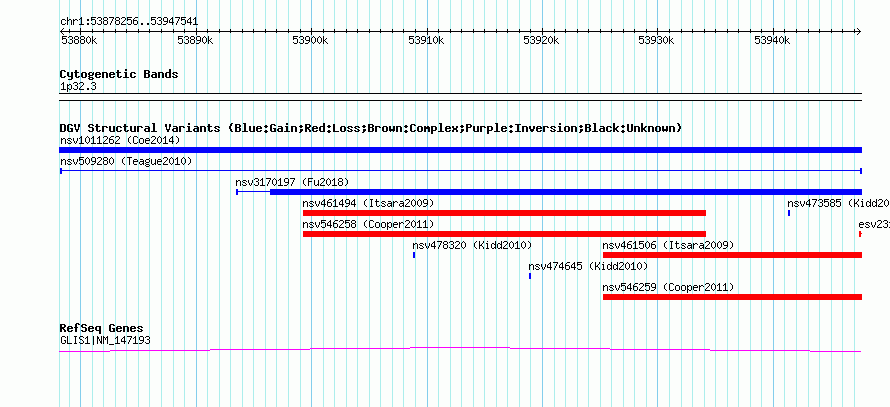The image size is (890, 407).
Task: Click the Cytogenetic Bands track heading
Action: 119,74
